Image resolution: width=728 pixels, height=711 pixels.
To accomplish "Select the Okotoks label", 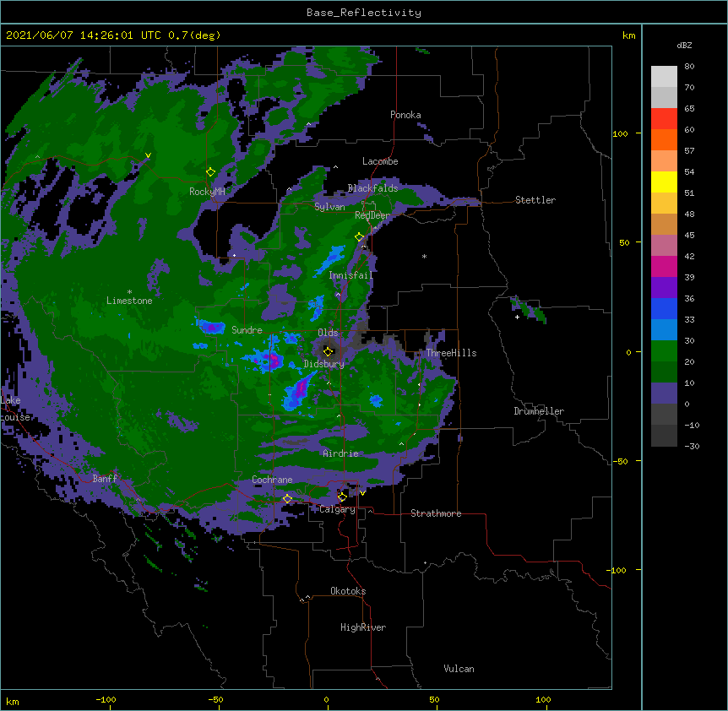I will (348, 591).
